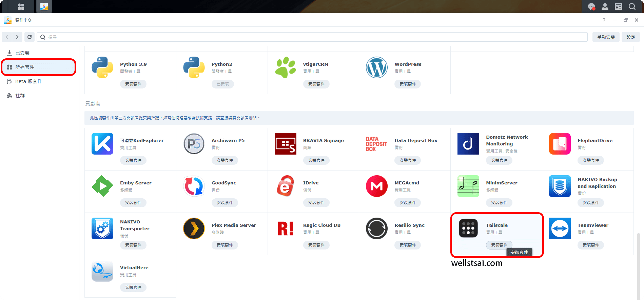The height and width of the screenshot is (300, 644).
Task: Open the DSM main menu grid icon
Action: [x=21, y=6]
